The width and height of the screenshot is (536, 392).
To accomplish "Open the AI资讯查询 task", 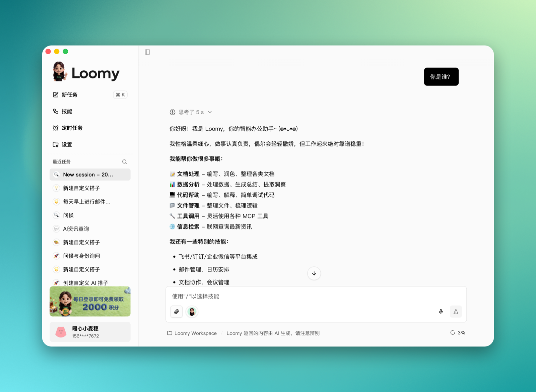I will click(x=90, y=229).
